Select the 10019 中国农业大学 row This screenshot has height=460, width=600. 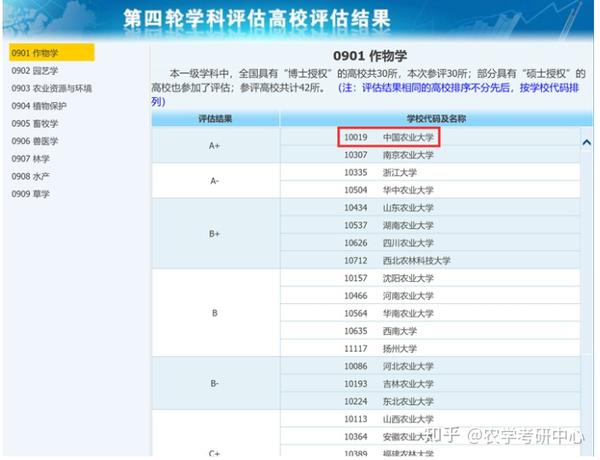point(430,137)
